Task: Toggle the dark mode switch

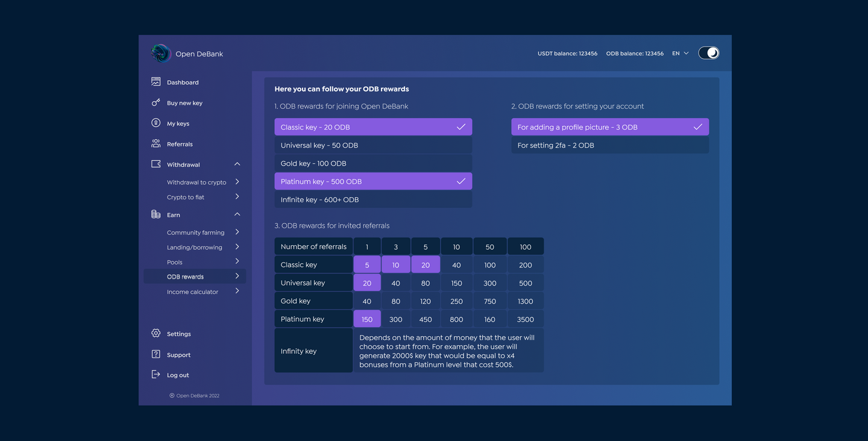Action: click(708, 53)
